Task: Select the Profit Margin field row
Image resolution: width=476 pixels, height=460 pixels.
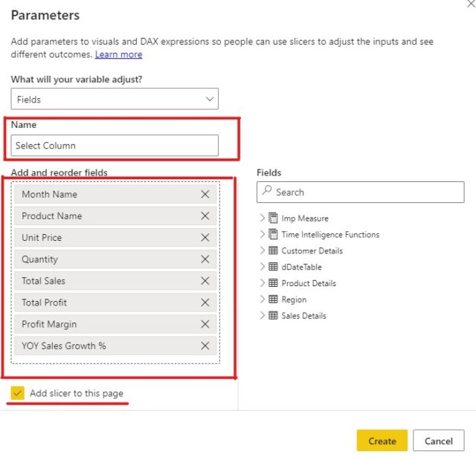Action: pyautogui.click(x=115, y=324)
